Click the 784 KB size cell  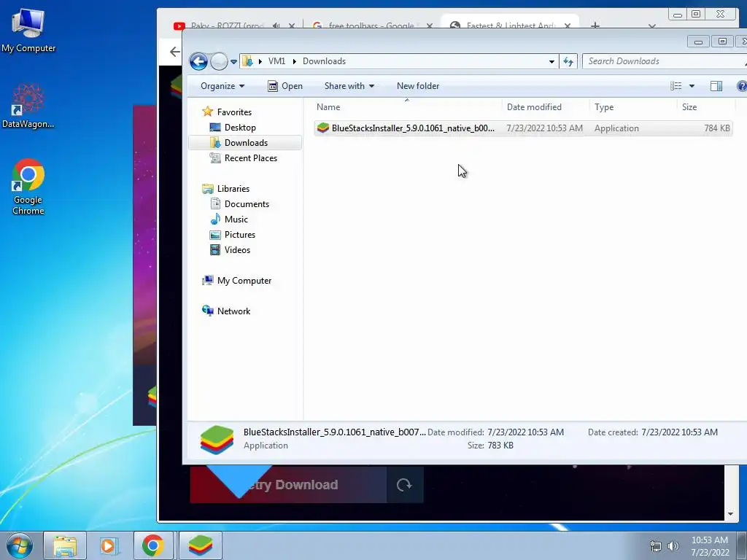[717, 128]
